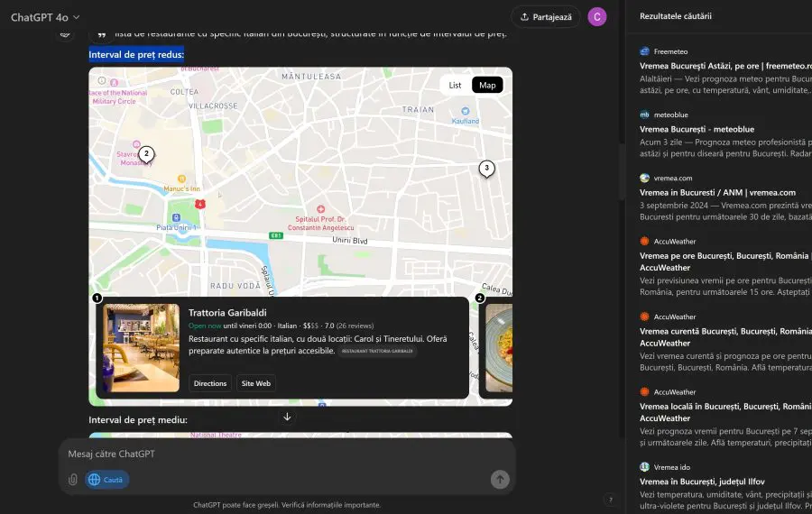Click the National Military Circle marker
Image resolution: width=812 pixels, height=514 pixels.
pyautogui.click(x=115, y=83)
